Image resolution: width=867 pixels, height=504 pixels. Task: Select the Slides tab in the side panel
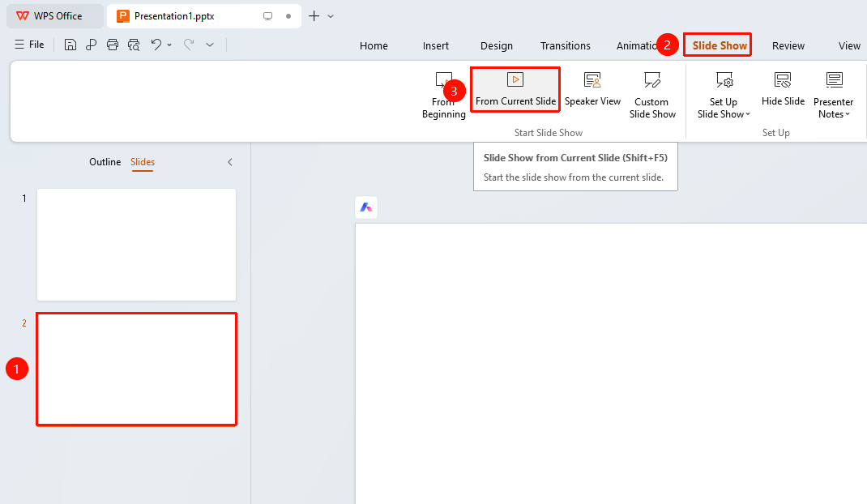coord(142,162)
